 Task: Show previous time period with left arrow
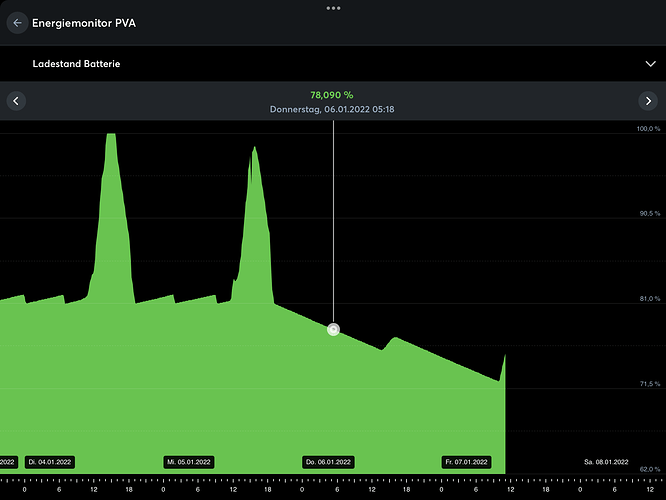[x=16, y=101]
